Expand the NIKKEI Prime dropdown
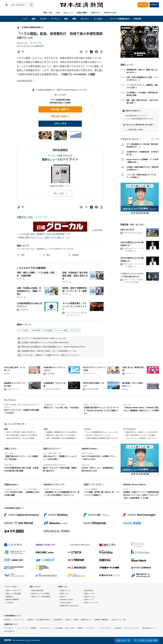This screenshot has width=163, height=644. (x=111, y=13)
